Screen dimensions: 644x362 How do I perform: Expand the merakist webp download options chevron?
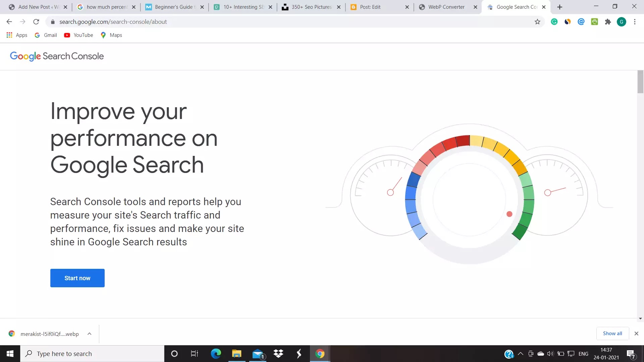click(x=89, y=334)
